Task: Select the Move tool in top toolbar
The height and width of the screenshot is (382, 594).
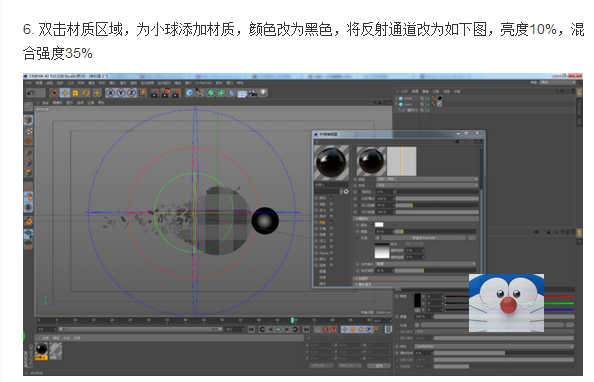Action: [65, 93]
